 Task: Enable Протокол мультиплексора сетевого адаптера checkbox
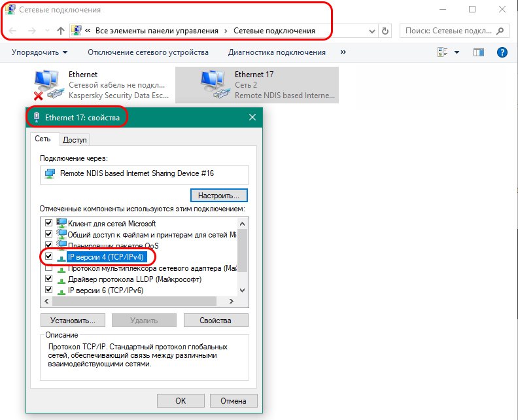(48, 268)
